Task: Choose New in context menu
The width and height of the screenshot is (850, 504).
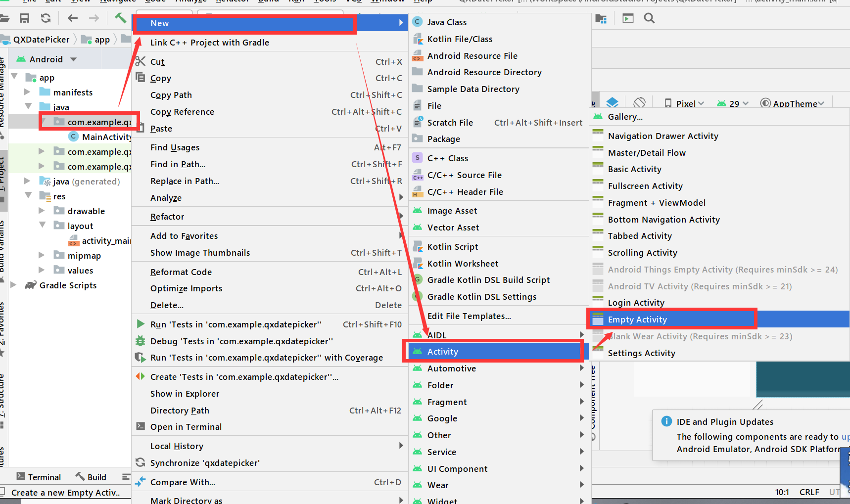Action: tap(270, 23)
